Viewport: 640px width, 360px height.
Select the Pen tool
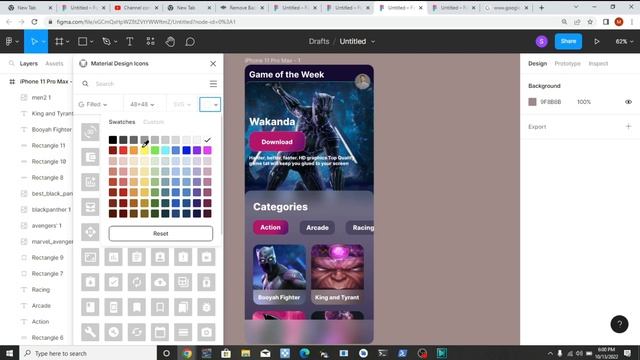pyautogui.click(x=107, y=42)
